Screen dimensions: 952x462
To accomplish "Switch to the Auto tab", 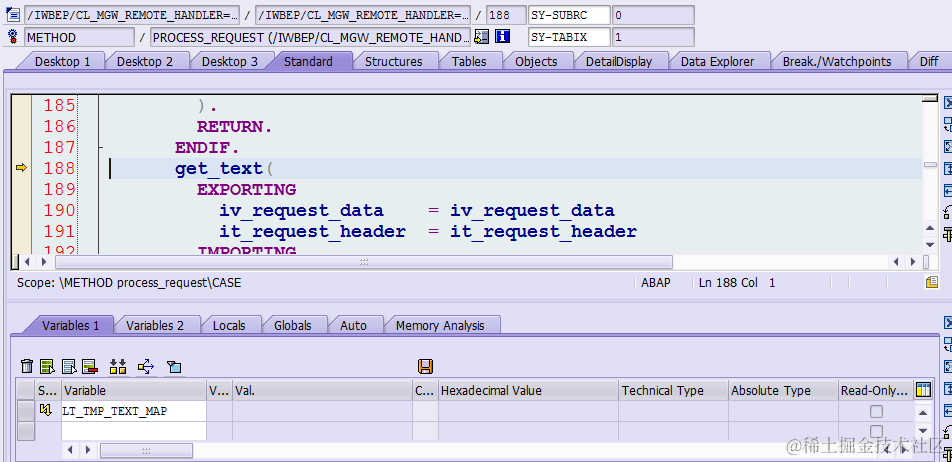I will 353,325.
